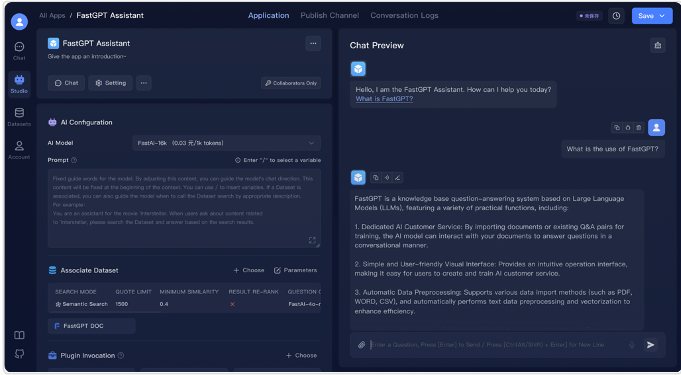Copy the user message 'What is the use'
The width and height of the screenshot is (681, 375).
tap(617, 128)
